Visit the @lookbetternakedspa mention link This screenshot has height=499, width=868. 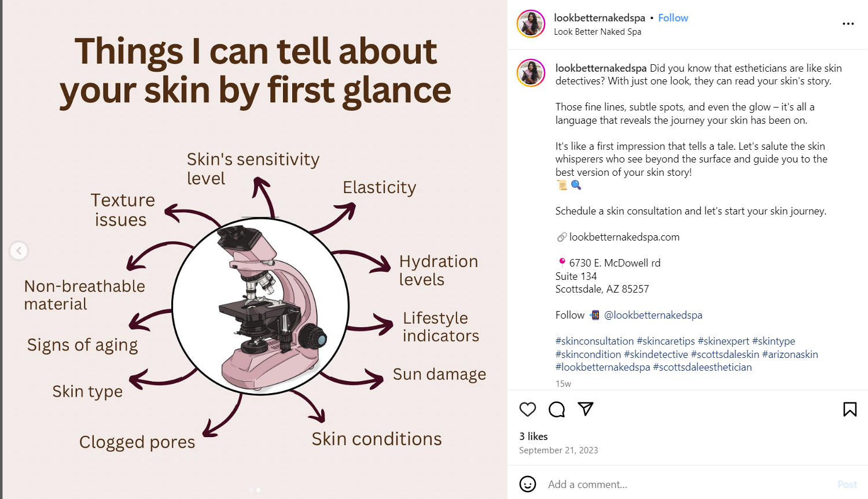[653, 315]
